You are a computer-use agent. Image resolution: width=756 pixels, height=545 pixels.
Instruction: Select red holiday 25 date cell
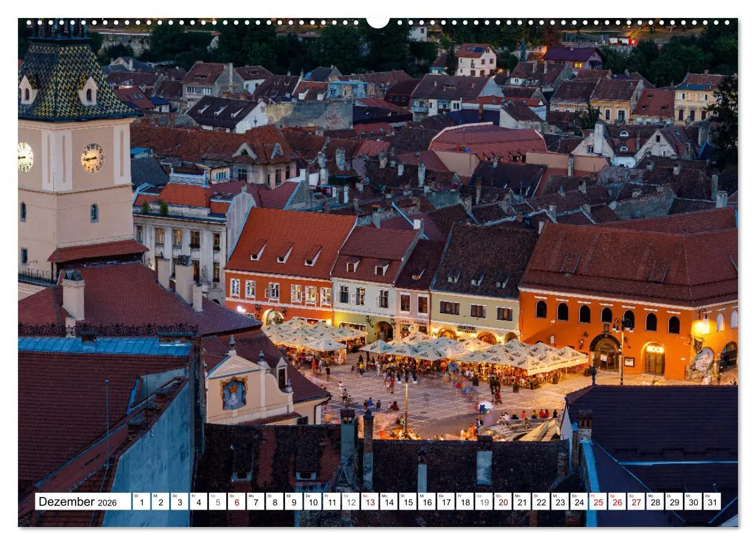tap(598, 502)
